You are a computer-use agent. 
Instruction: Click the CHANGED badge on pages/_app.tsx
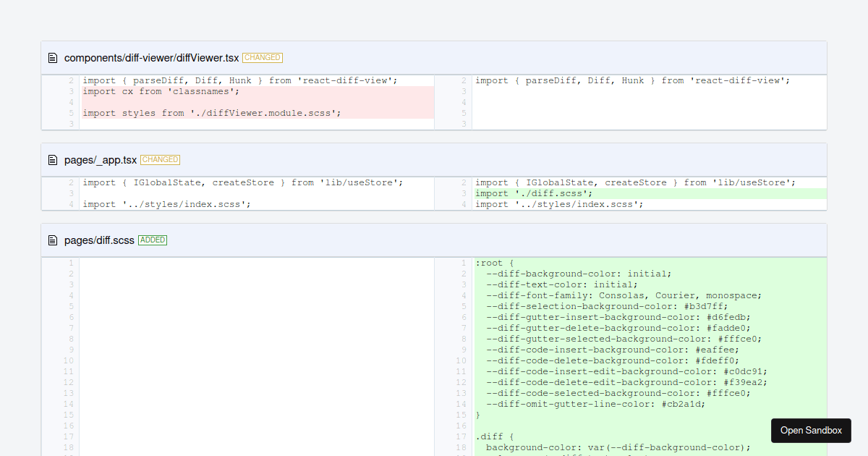(161, 159)
